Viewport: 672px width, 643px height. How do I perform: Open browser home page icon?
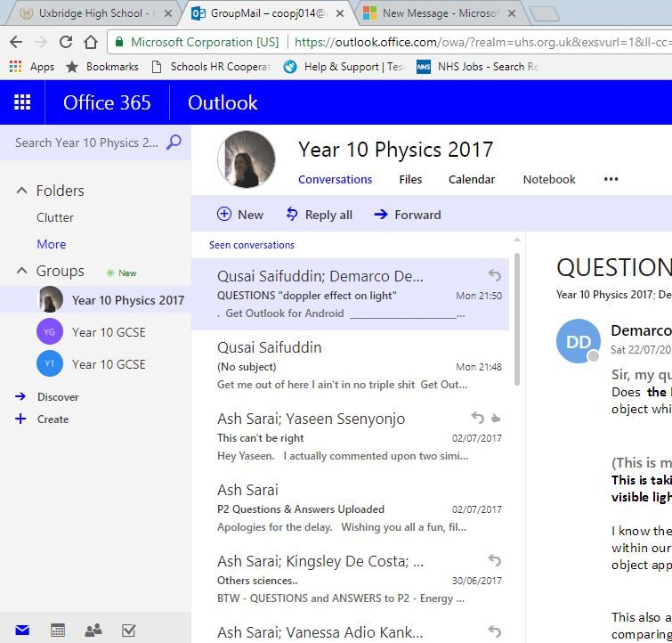point(91,42)
